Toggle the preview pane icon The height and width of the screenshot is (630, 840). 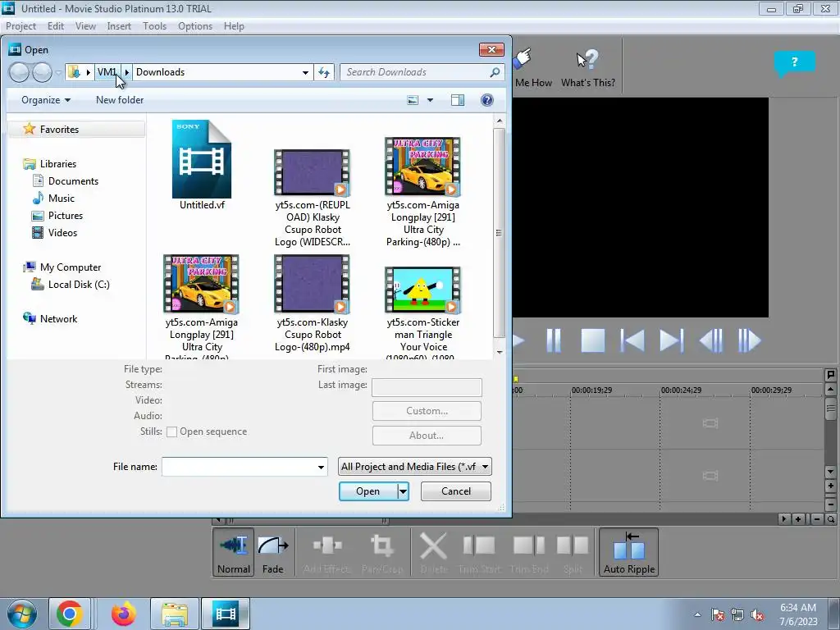pos(458,100)
